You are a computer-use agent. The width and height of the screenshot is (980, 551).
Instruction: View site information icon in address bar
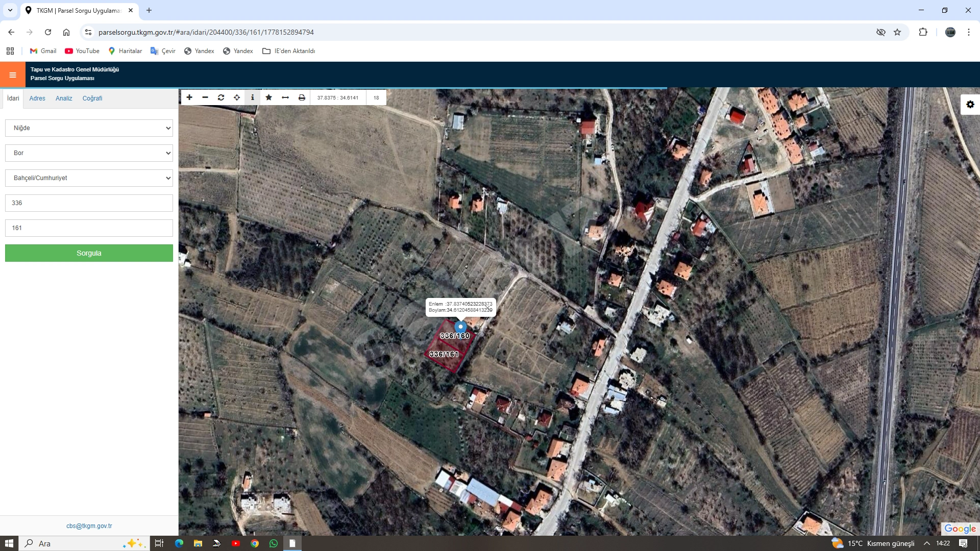point(88,32)
